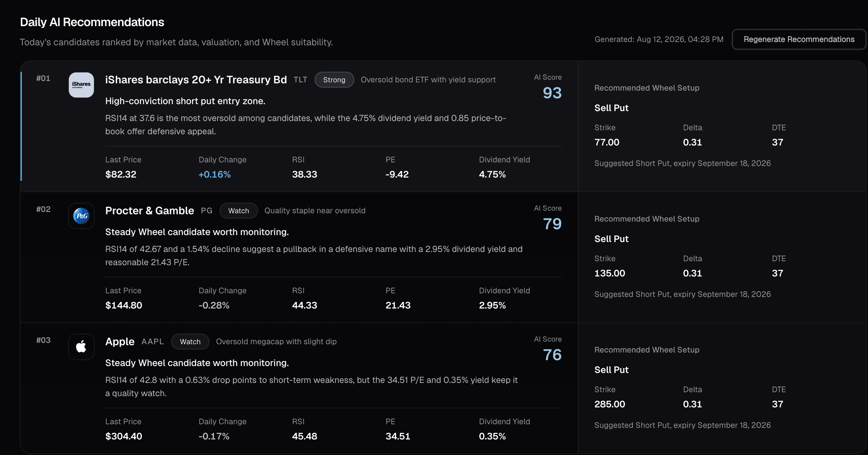Viewport: 868px width, 455px height.
Task: Click RSI value 45.48
Action: click(305, 436)
